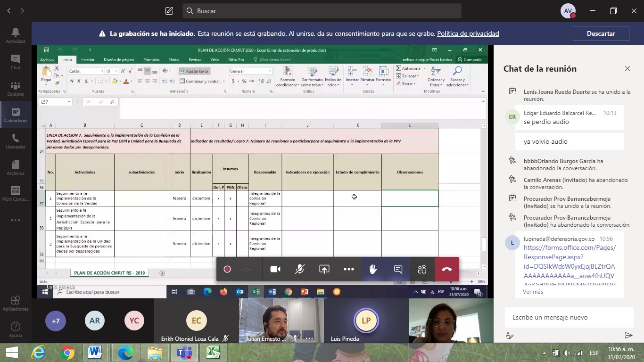Open Llamadas in the Teams sidebar
Viewport: 644px width, 362px height.
[16, 141]
